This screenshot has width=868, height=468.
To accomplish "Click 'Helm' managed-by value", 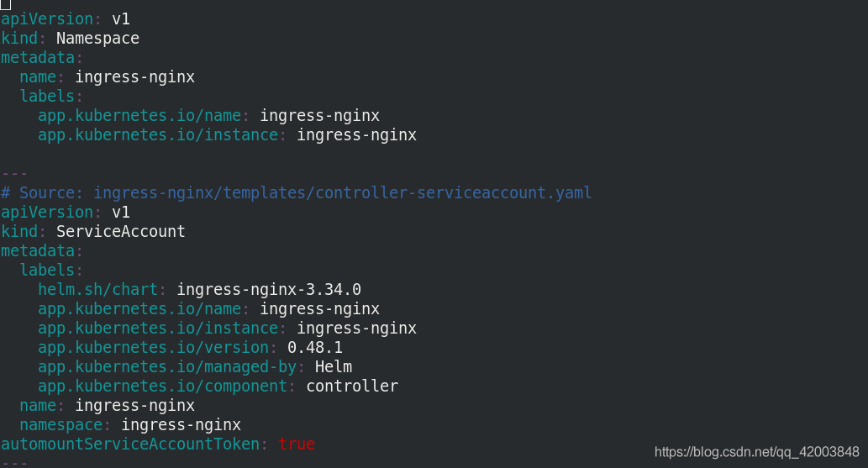I will click(334, 366).
